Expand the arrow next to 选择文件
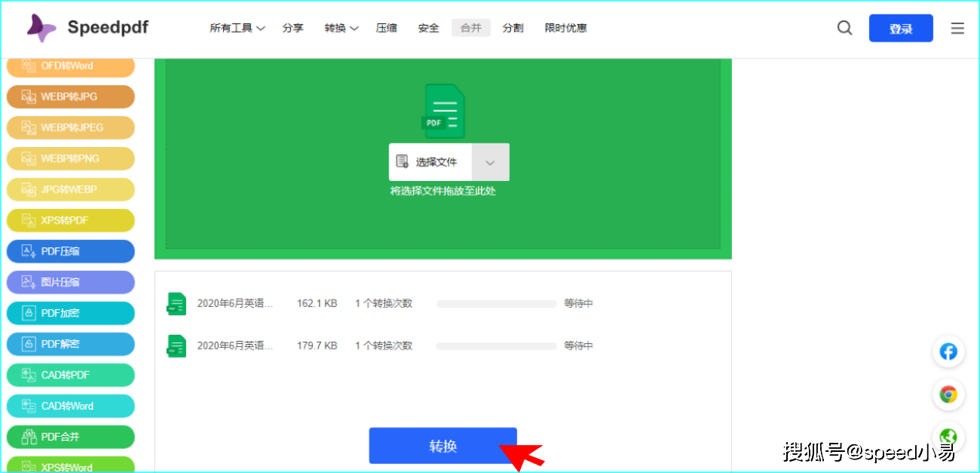The width and height of the screenshot is (980, 473). coord(490,161)
